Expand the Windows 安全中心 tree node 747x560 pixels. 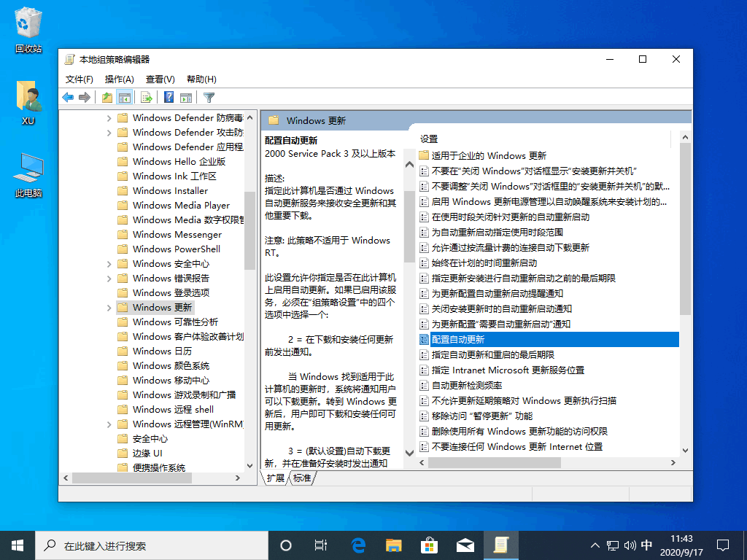click(109, 264)
